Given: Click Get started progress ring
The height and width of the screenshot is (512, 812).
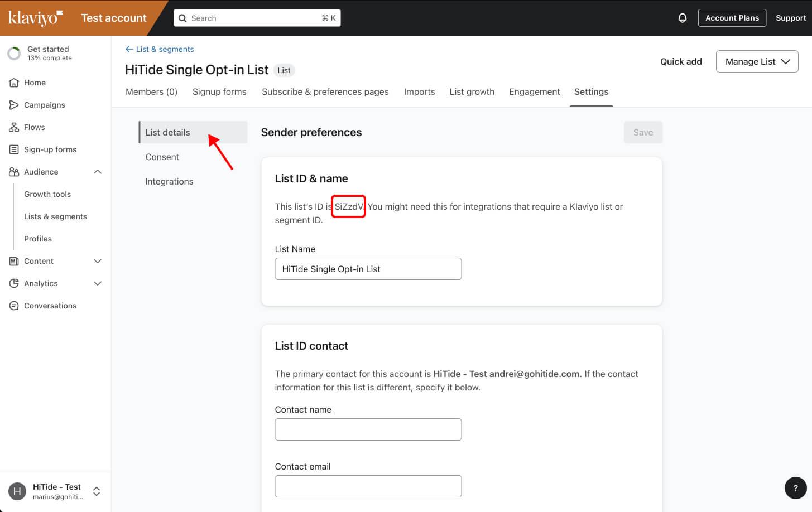Looking at the screenshot, I should point(14,54).
